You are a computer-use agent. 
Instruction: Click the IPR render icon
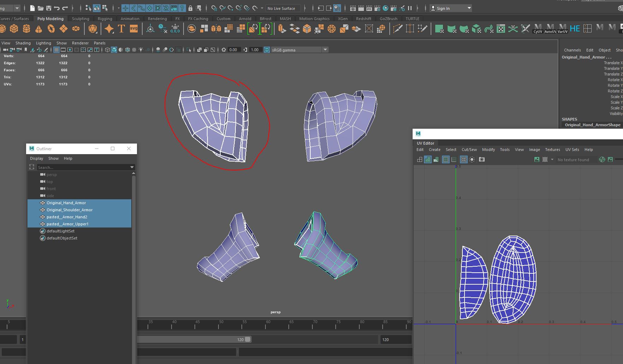pyautogui.click(x=369, y=8)
